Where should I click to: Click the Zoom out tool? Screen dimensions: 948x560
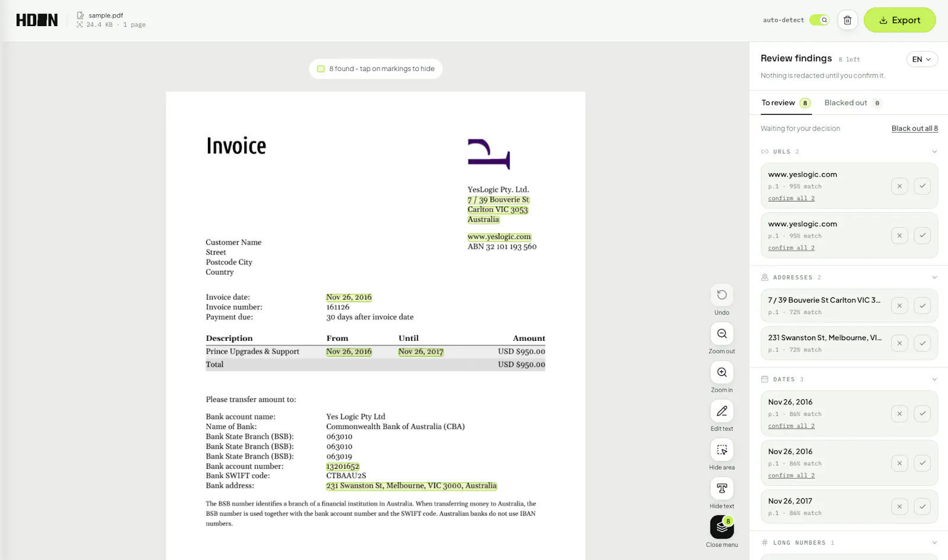(x=722, y=334)
